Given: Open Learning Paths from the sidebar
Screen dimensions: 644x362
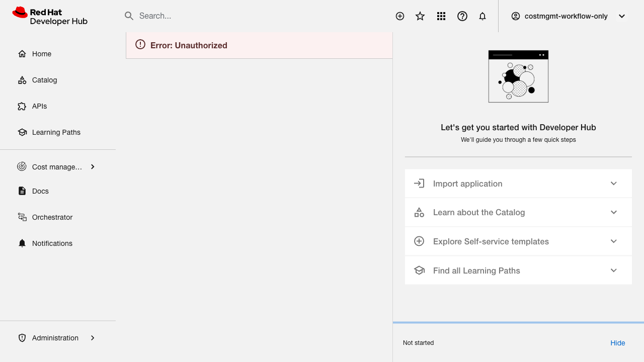Looking at the screenshot, I should (x=56, y=132).
